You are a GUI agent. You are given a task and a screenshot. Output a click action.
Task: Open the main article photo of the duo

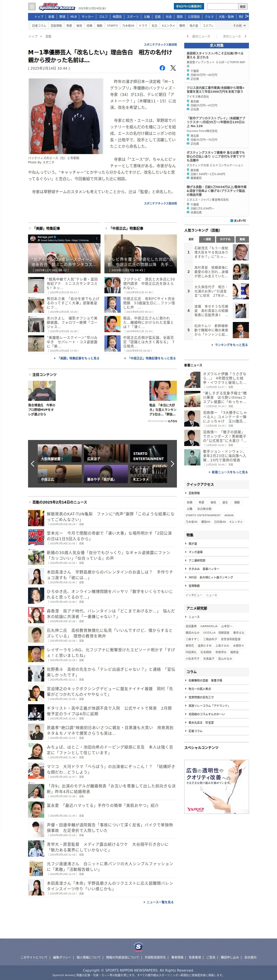pyautogui.click(x=66, y=116)
